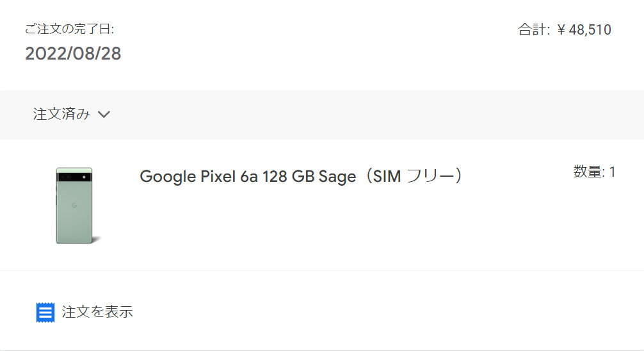Click the 数量 quantity label
Image resolution: width=644 pixels, height=351 pixels.
589,172
